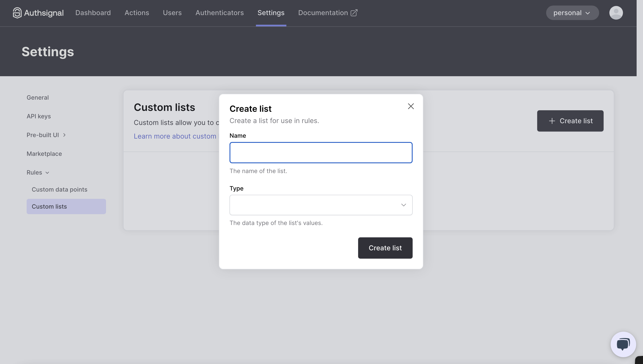The height and width of the screenshot is (364, 643).
Task: Open the chat support widget
Action: pos(623,344)
